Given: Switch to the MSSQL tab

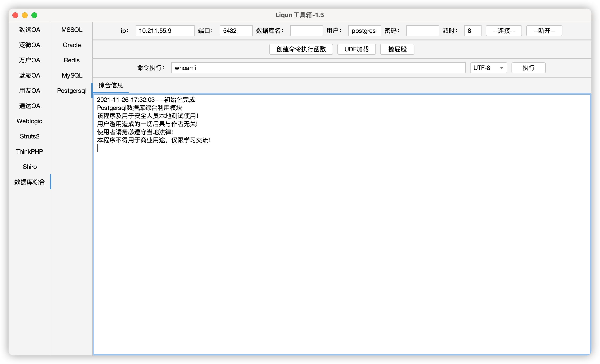Looking at the screenshot, I should 72,30.
